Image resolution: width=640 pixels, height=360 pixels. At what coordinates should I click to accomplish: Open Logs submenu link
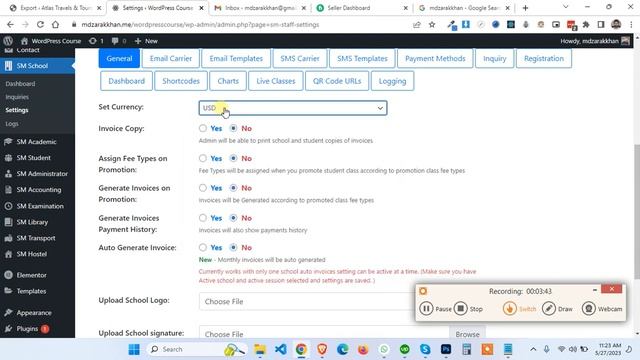point(12,124)
